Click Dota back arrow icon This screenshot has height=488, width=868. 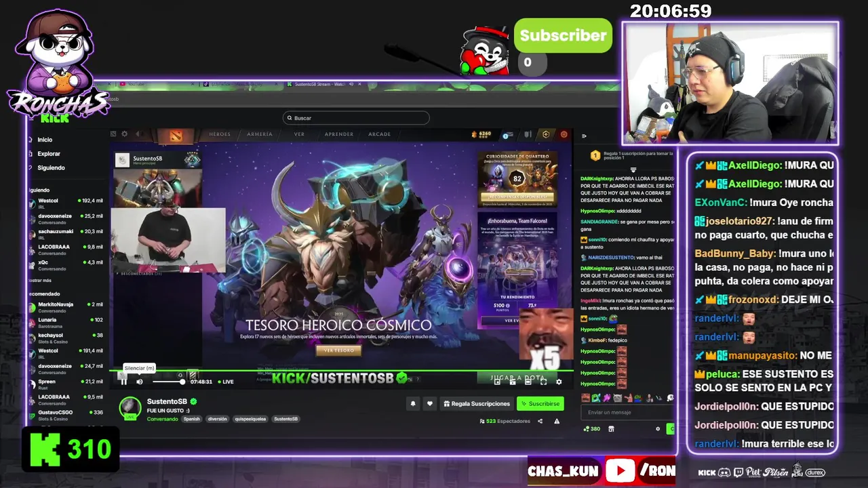(x=138, y=134)
